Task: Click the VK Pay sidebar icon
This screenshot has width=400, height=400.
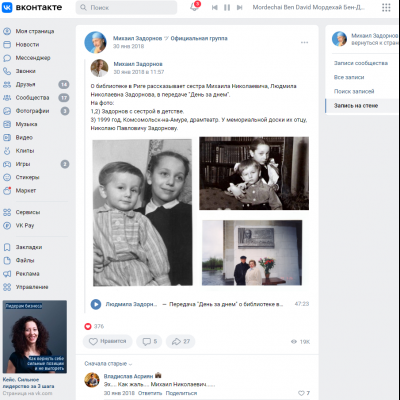Action: pyautogui.click(x=7, y=225)
